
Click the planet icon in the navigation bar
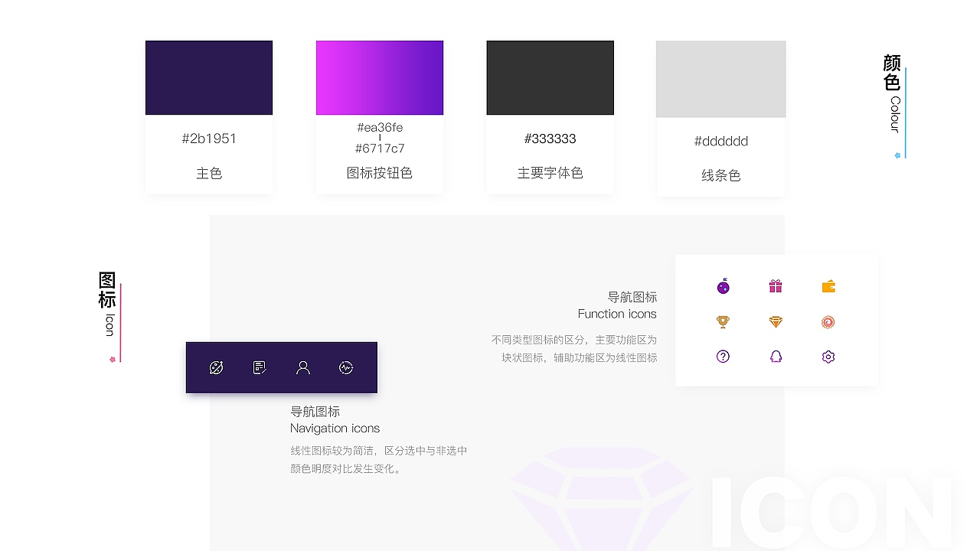coord(217,368)
